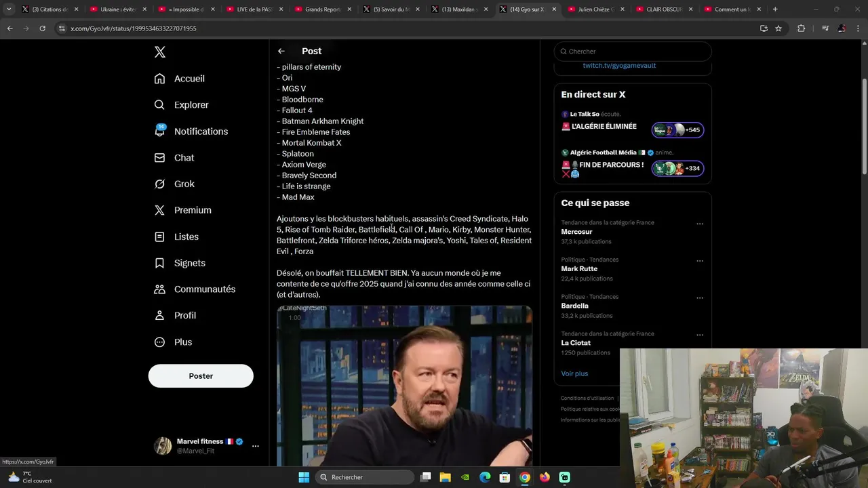This screenshot has width=868, height=488.
Task: Open Communautés people icon
Action: (x=159, y=289)
